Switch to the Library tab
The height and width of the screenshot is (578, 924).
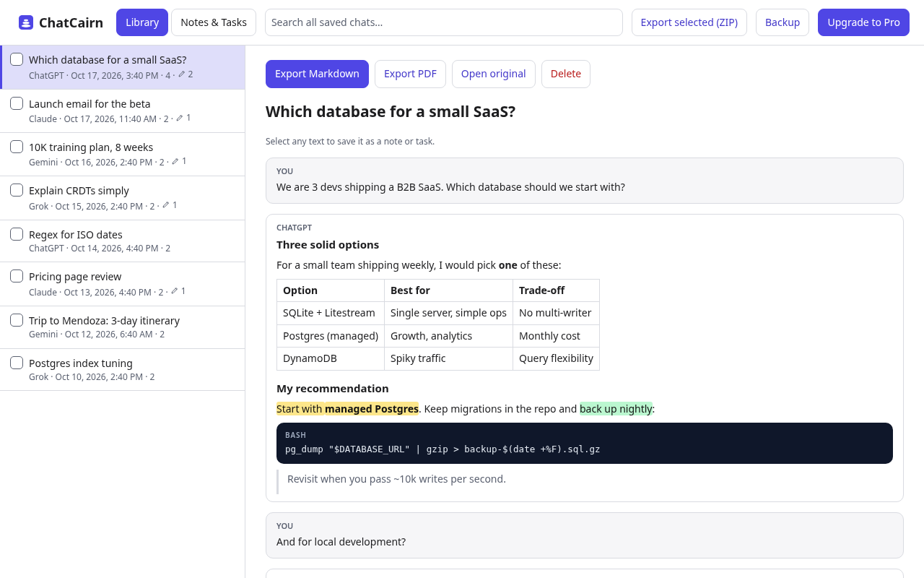[x=142, y=22]
